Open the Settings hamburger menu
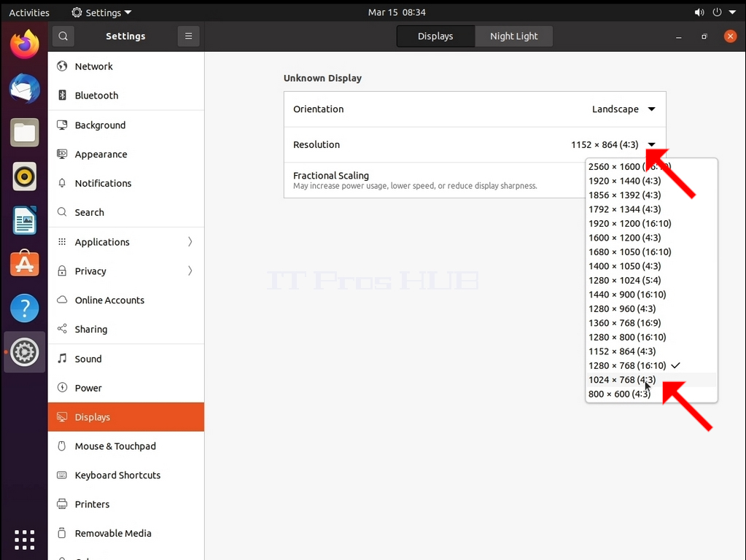 click(x=188, y=36)
